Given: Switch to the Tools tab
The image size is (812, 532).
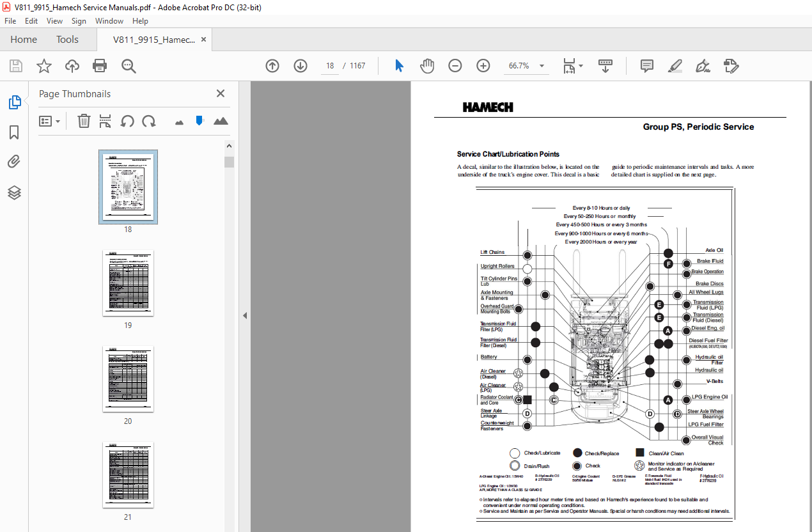Looking at the screenshot, I should click(x=67, y=40).
